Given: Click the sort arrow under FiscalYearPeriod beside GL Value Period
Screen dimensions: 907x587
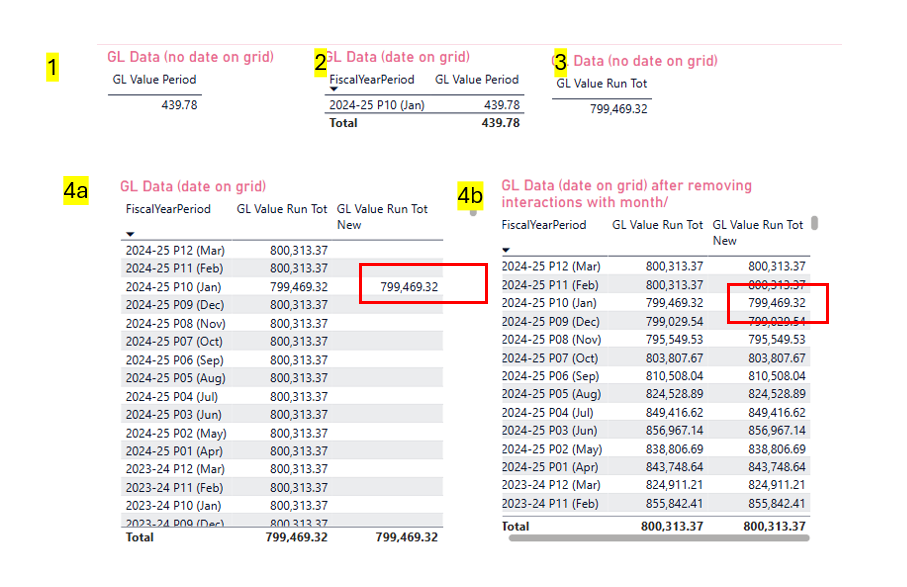Looking at the screenshot, I should (x=334, y=89).
